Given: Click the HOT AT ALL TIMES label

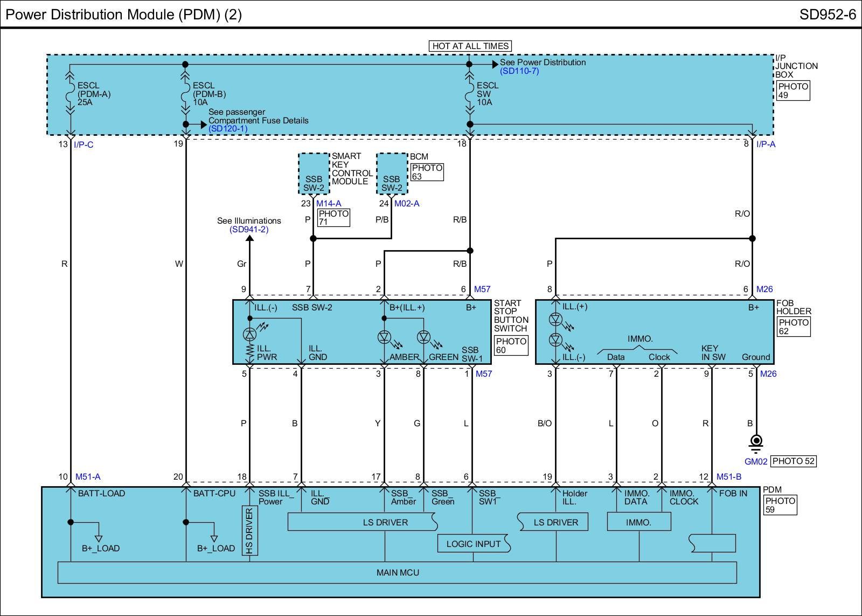Looking at the screenshot, I should click(470, 46).
